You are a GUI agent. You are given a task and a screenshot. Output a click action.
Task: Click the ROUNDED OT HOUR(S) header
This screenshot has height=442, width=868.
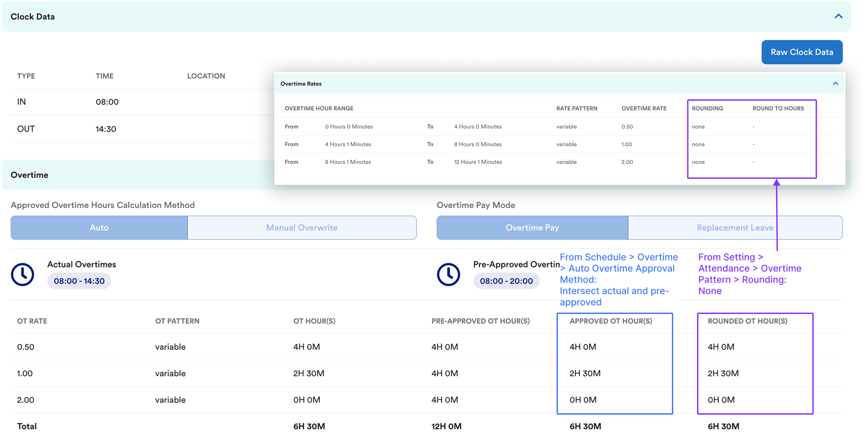[x=747, y=321]
